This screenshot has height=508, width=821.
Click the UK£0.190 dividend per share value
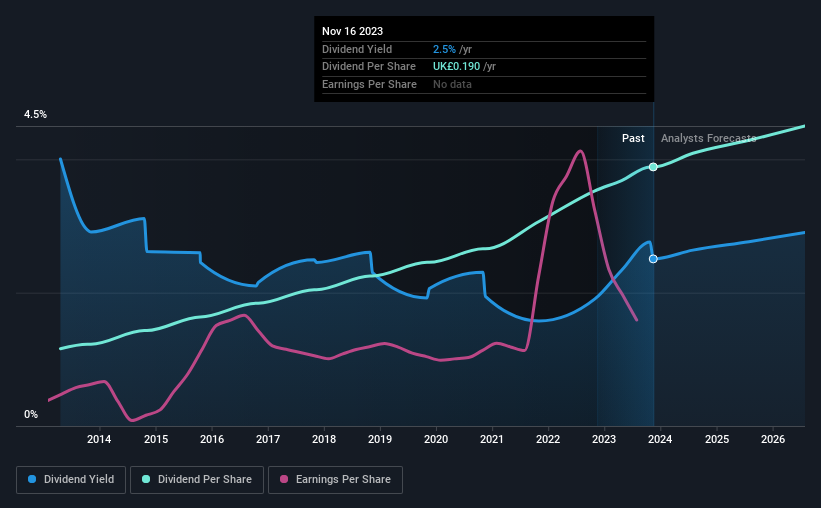(456, 67)
